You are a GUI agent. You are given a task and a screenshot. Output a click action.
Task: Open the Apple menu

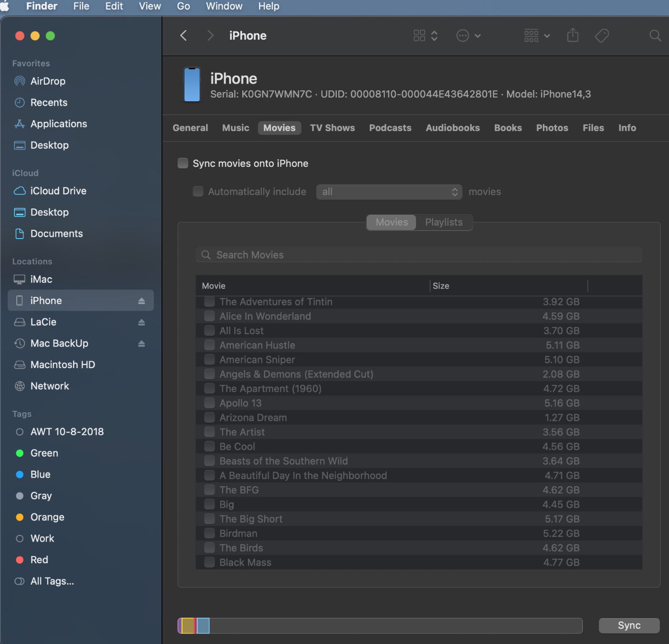4,6
